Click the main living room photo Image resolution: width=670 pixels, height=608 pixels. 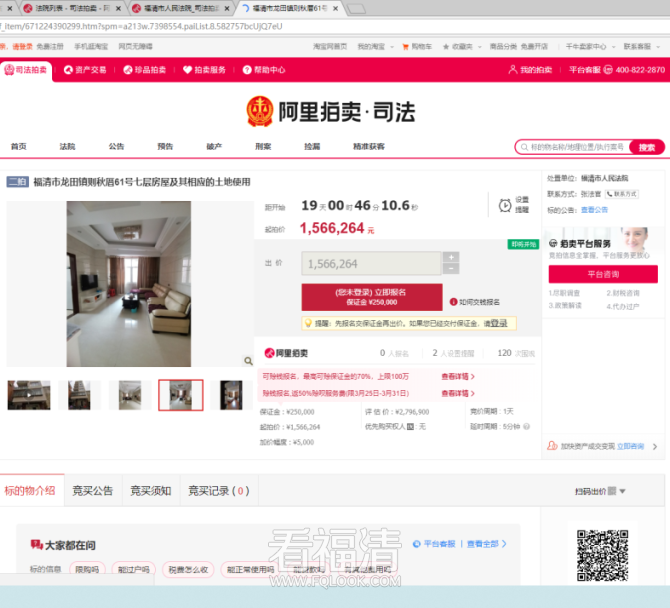coord(129,284)
